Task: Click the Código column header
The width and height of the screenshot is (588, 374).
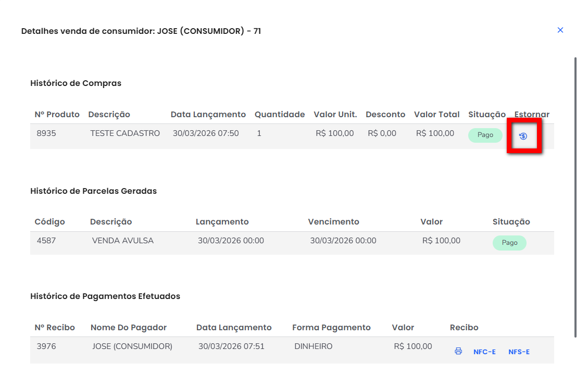Action: coord(50,222)
